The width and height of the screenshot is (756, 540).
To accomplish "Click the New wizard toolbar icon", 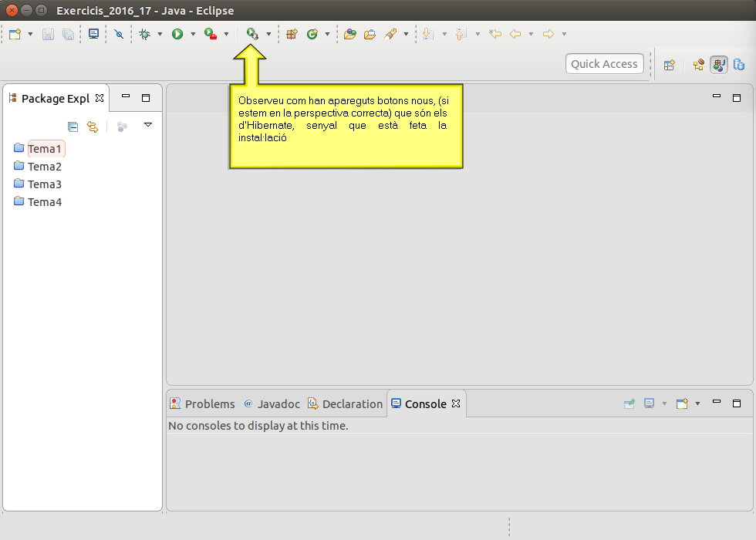I will [x=15, y=34].
